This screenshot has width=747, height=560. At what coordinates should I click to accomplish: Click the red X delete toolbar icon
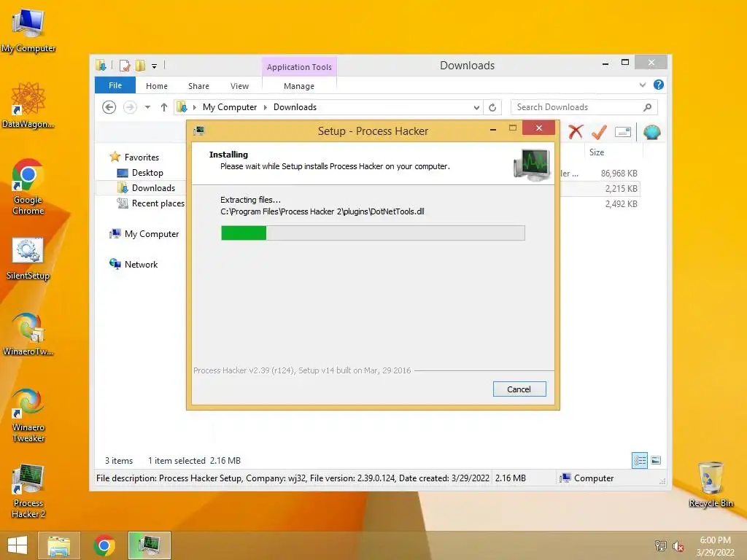(576, 132)
